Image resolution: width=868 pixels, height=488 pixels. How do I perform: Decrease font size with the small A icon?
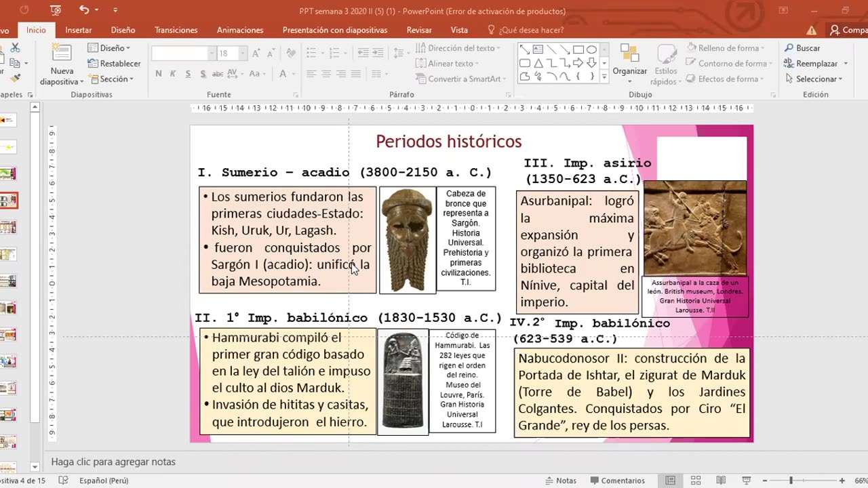coord(272,53)
